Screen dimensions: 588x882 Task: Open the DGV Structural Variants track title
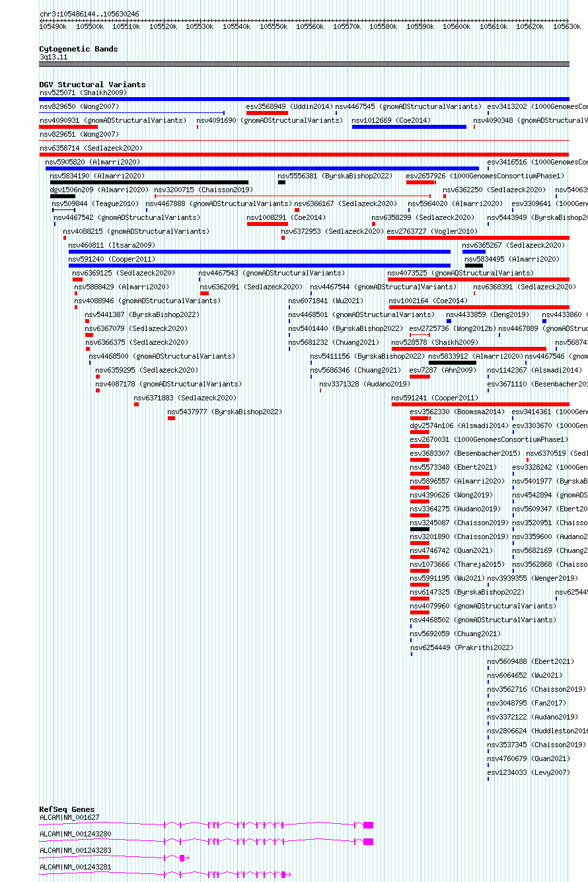point(92,85)
